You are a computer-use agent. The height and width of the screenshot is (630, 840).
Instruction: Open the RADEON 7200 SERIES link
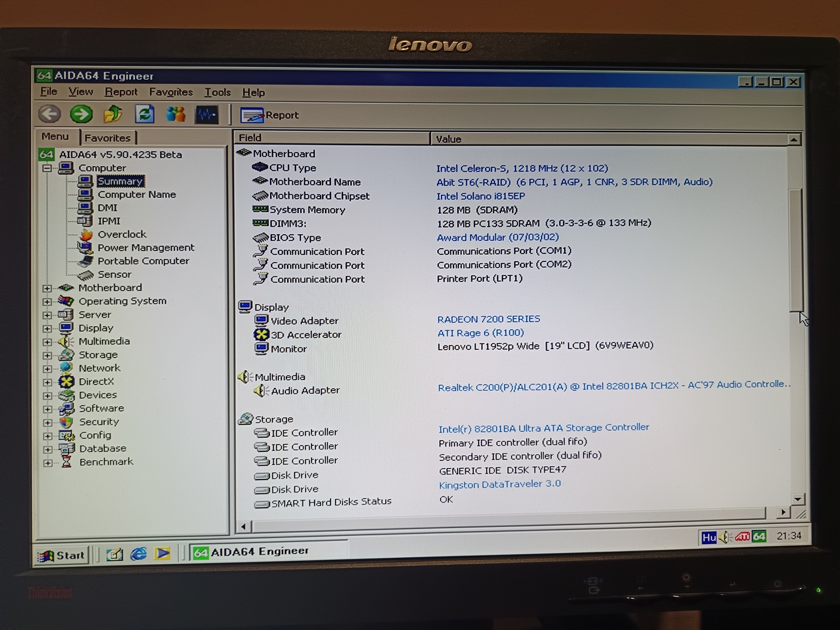pos(489,319)
